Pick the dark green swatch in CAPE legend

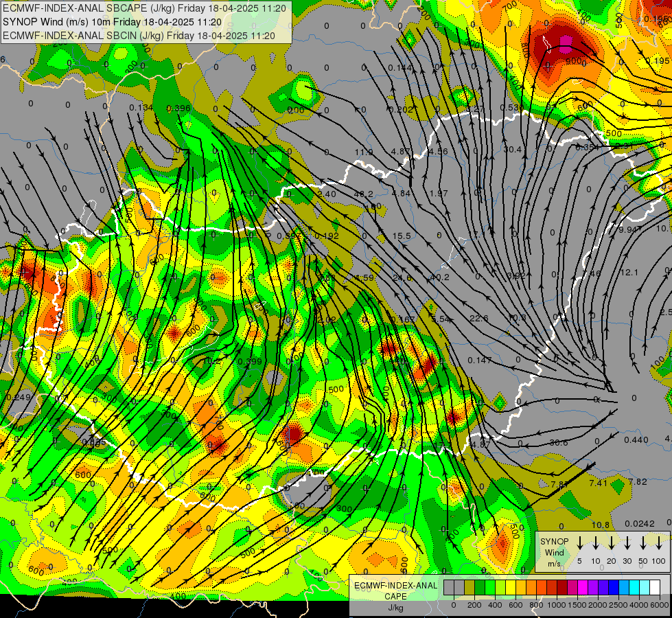[x=480, y=587]
